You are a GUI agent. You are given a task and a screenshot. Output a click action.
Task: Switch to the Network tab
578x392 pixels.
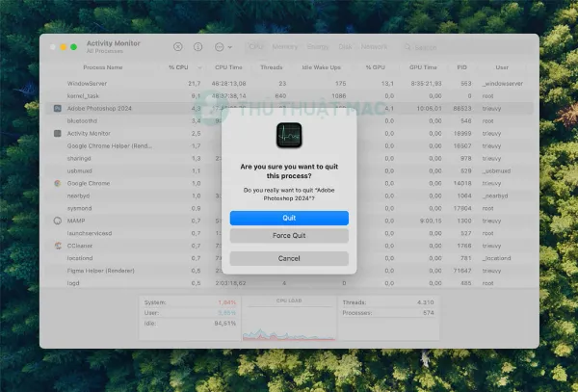(x=374, y=47)
